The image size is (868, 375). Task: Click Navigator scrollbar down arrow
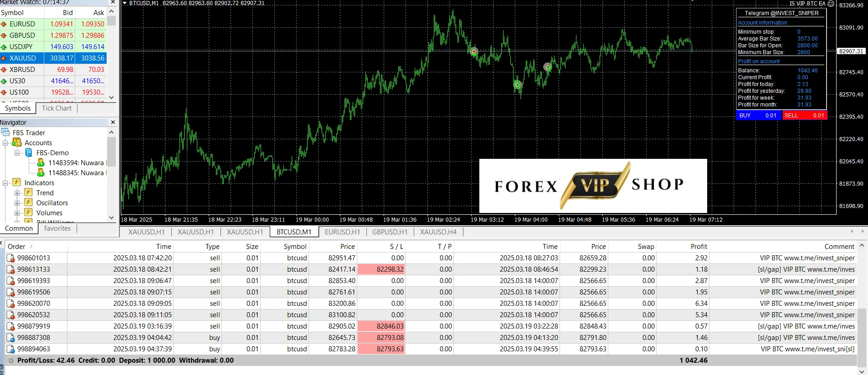(x=112, y=218)
